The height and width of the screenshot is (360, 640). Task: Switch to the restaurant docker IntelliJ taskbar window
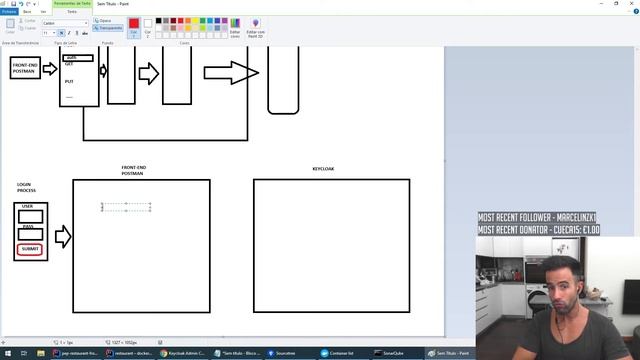tap(129, 353)
